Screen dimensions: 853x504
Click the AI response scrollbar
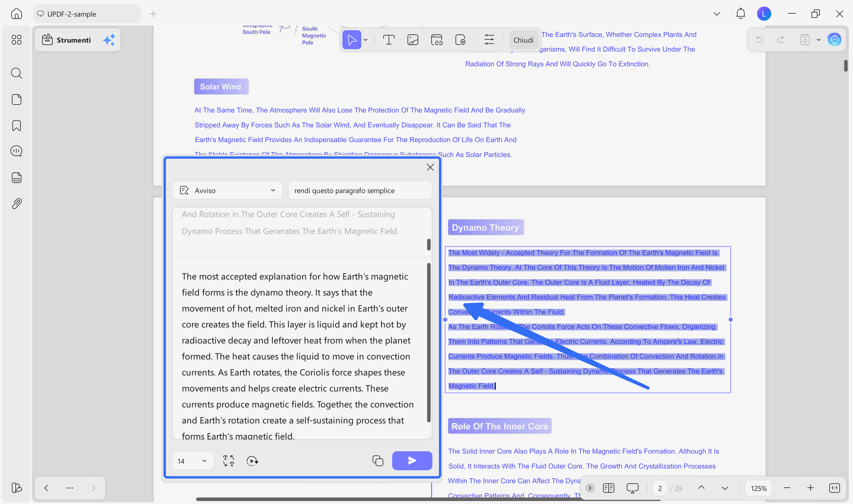coord(429,342)
